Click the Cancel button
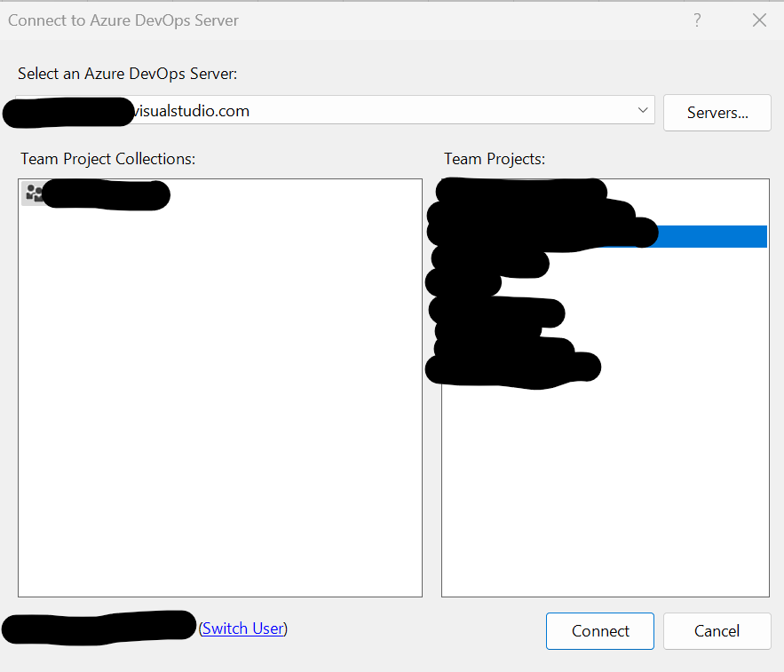Viewport: 784px width, 672px height. click(717, 631)
